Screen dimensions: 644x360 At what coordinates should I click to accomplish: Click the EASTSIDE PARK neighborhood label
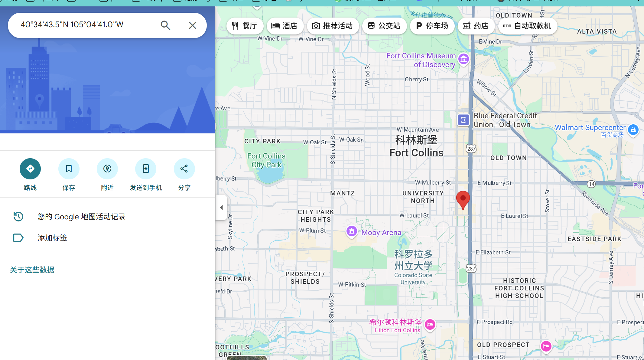tap(594, 239)
